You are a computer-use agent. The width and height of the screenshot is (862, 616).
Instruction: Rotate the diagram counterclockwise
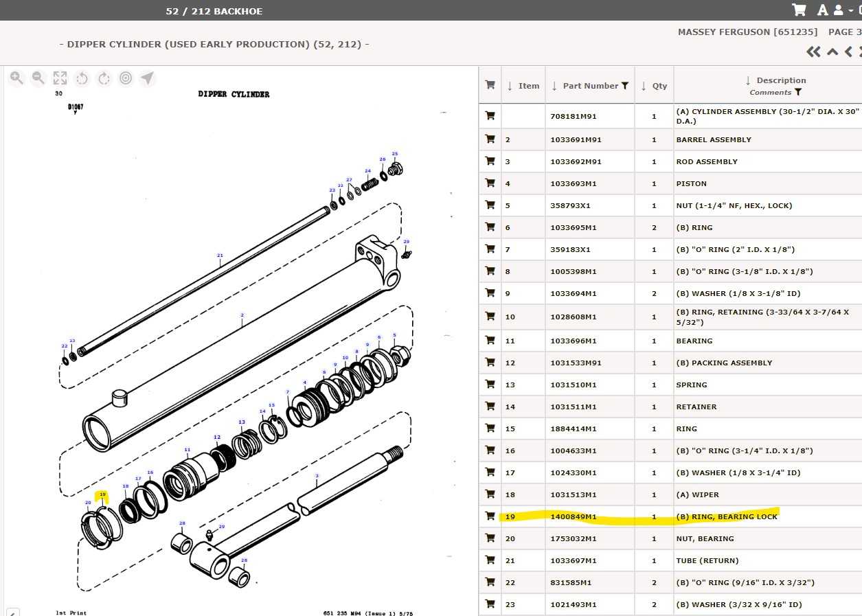(82, 78)
